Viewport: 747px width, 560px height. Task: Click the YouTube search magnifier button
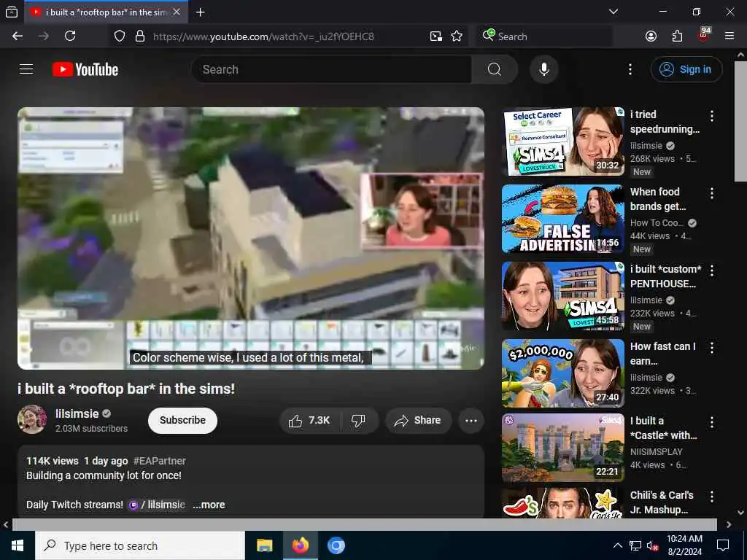495,69
